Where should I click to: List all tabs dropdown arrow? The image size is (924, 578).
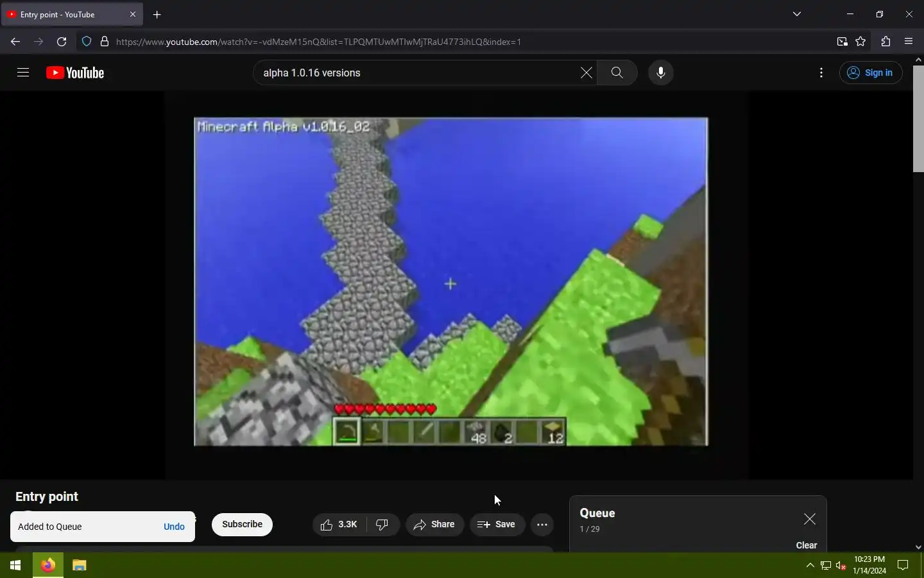(797, 14)
